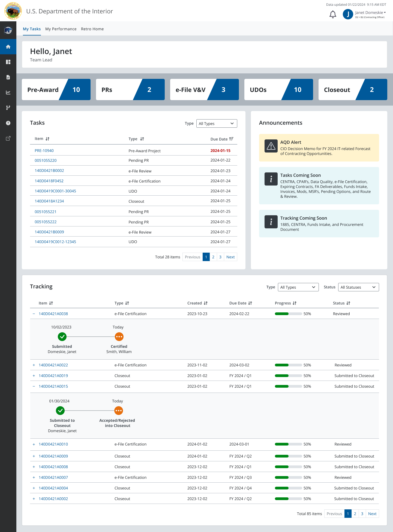This screenshot has height=532, width=393.
Task: Click overdue date 2024-01-15
Action: pyautogui.click(x=220, y=151)
